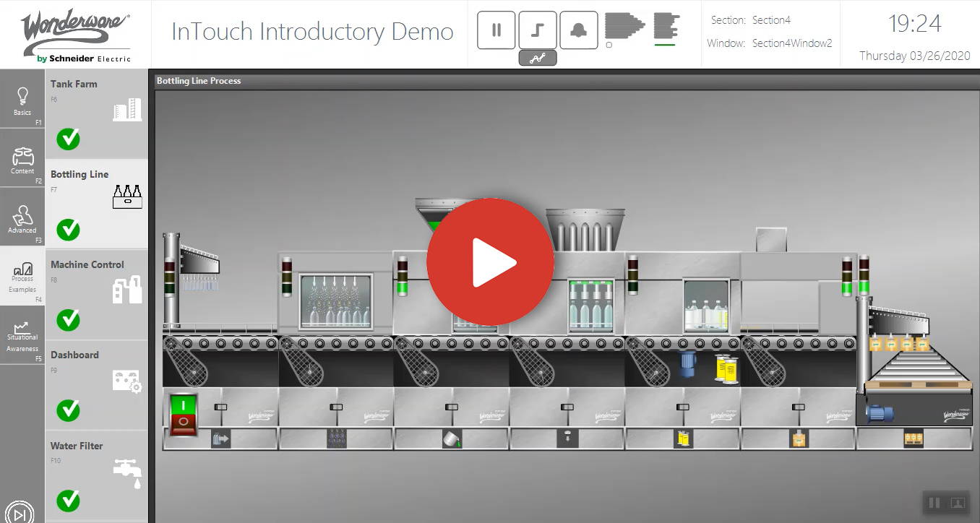Click the green checkmark under Water Filter

click(69, 500)
